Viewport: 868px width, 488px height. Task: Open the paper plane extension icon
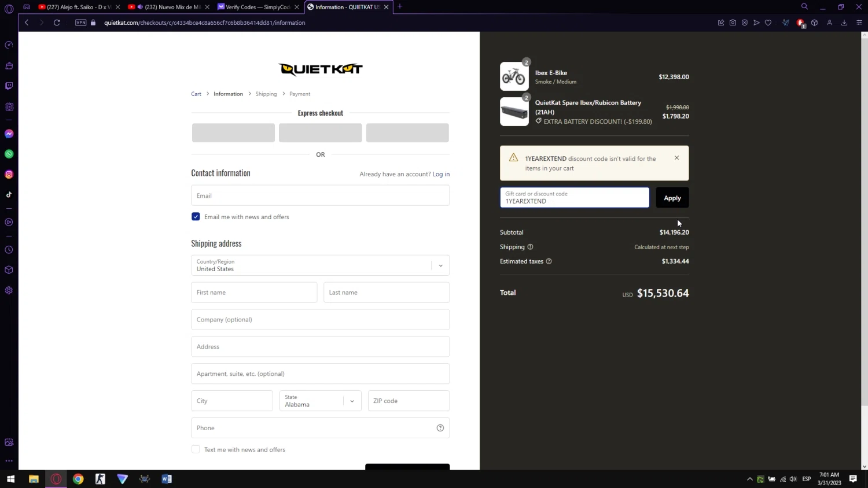point(786,23)
